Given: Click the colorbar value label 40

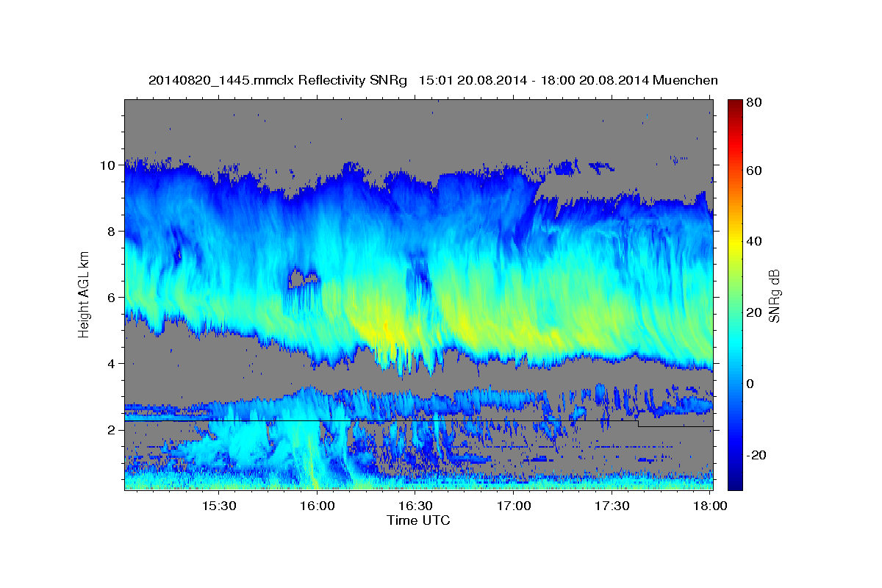Looking at the screenshot, I should 755,241.
